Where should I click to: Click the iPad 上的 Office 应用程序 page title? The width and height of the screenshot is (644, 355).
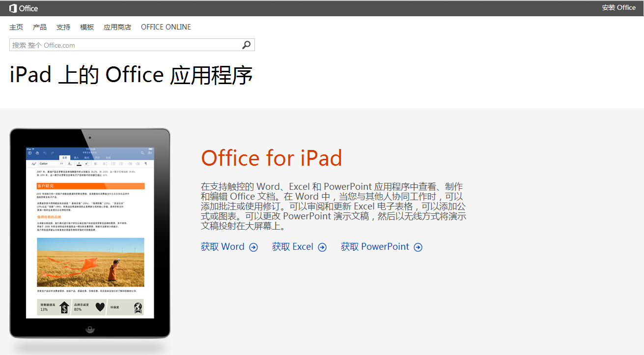pyautogui.click(x=131, y=75)
